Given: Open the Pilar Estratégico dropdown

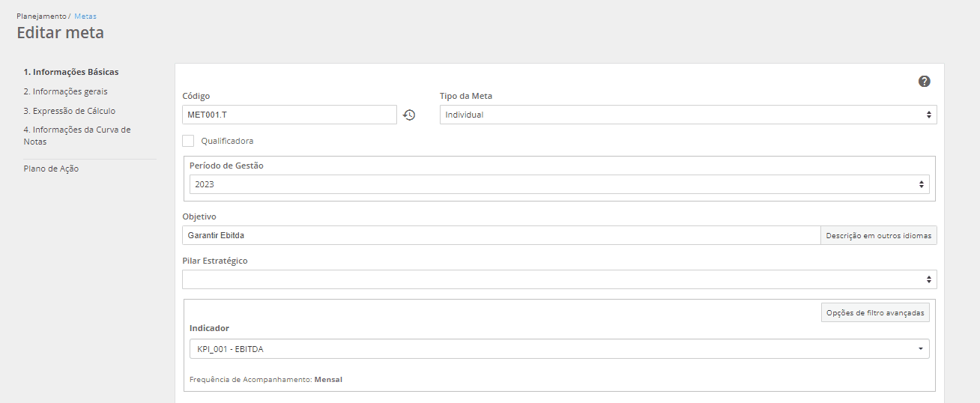Looking at the screenshot, I should click(559, 279).
